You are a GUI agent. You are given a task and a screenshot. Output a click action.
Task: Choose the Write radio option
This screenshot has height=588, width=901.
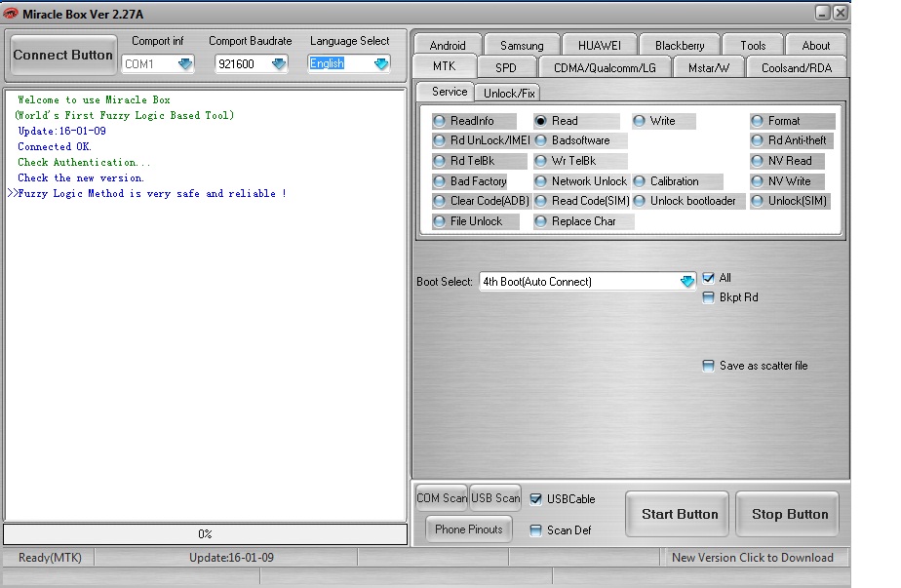pyautogui.click(x=662, y=121)
